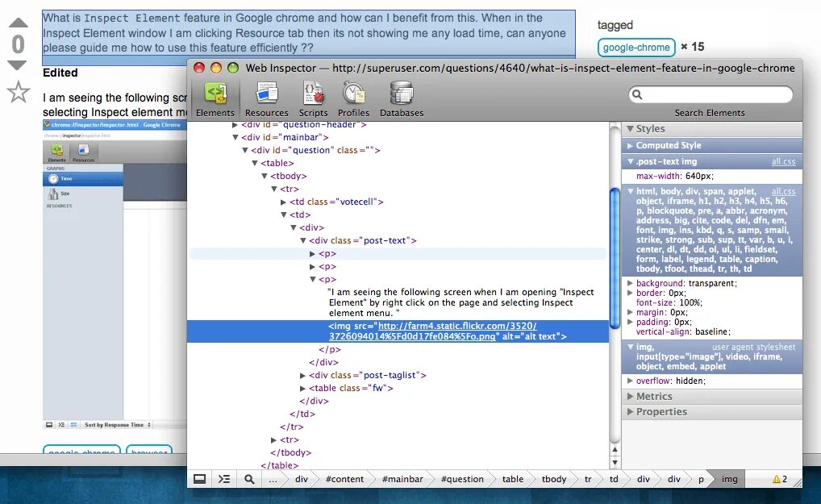Expand the table class="fw" node
Viewport: 821px width, 504px height.
pyautogui.click(x=302, y=389)
